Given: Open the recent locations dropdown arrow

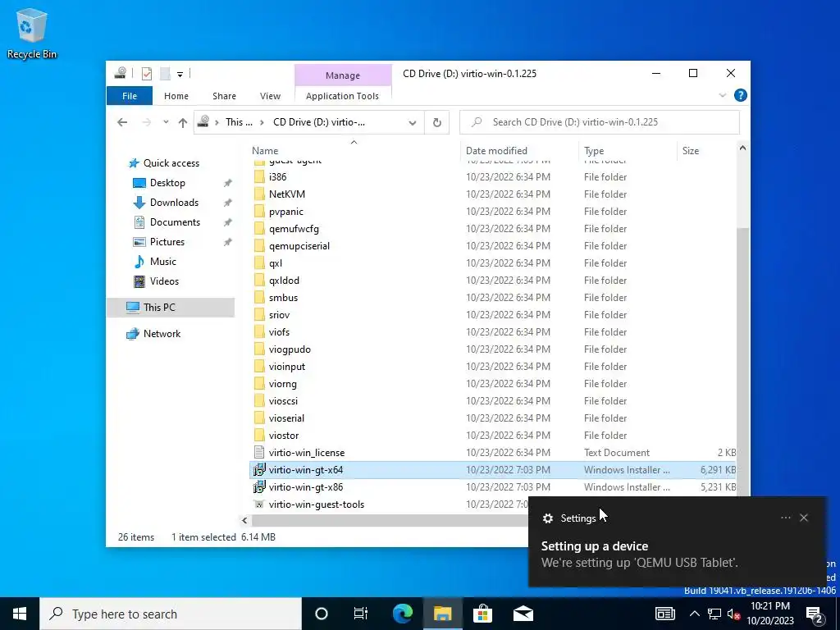Looking at the screenshot, I should point(166,122).
